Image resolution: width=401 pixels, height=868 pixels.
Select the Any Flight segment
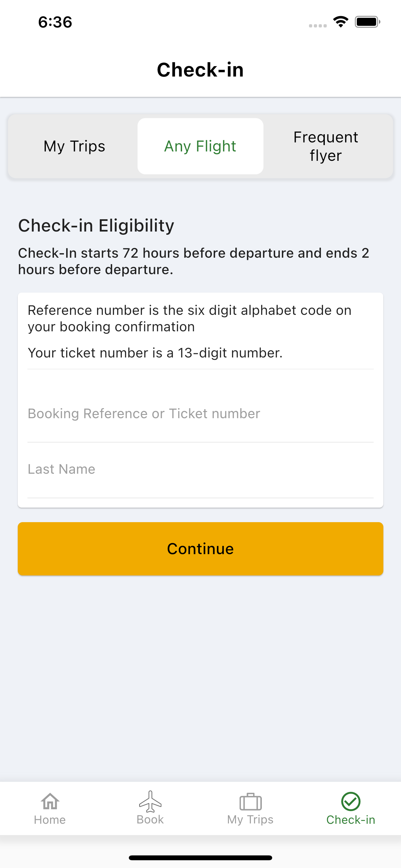point(200,146)
